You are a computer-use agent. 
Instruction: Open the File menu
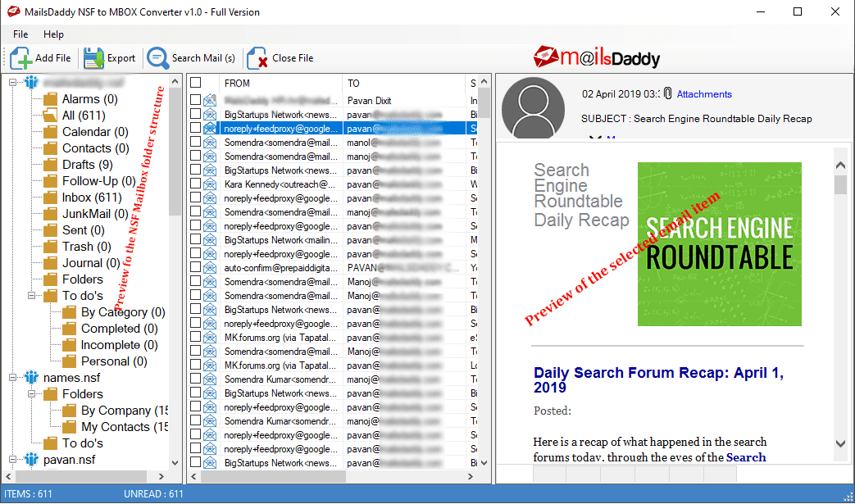coord(20,34)
